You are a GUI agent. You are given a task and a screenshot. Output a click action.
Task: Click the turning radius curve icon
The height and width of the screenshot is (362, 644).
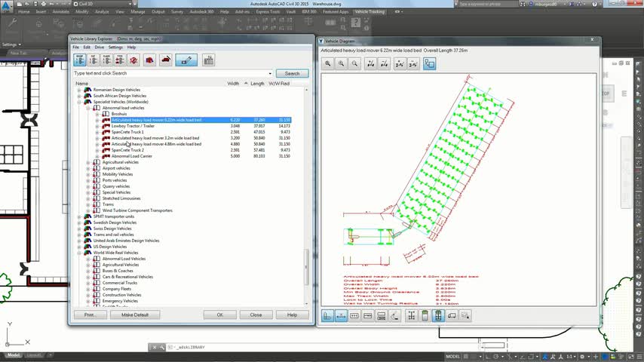394,315
